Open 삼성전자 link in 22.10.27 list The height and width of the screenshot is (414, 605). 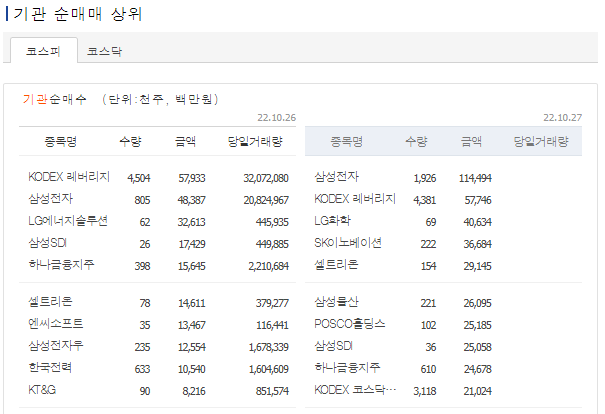(x=336, y=177)
